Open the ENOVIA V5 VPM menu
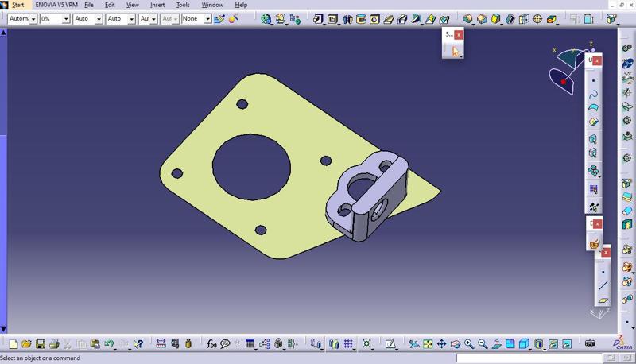The width and height of the screenshot is (636, 364). pos(56,5)
